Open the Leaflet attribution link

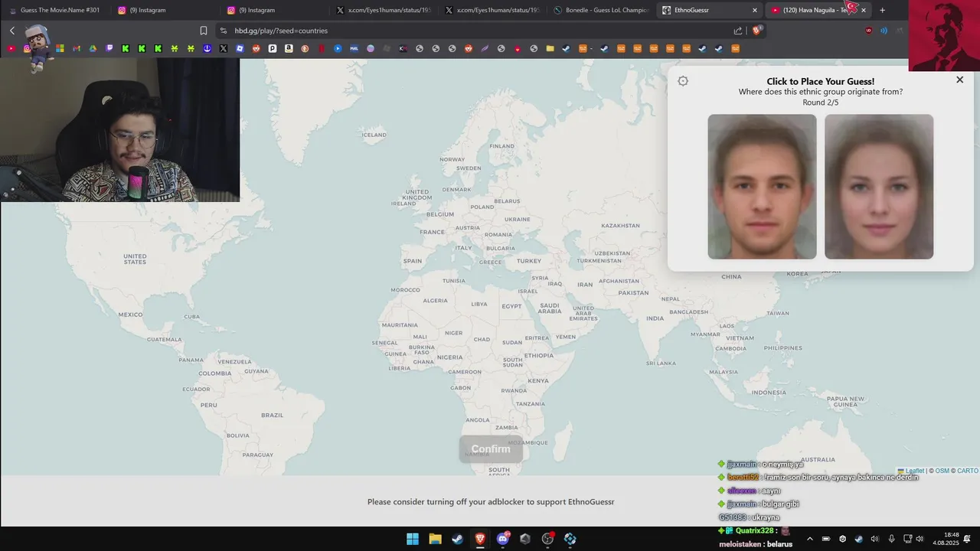(914, 471)
